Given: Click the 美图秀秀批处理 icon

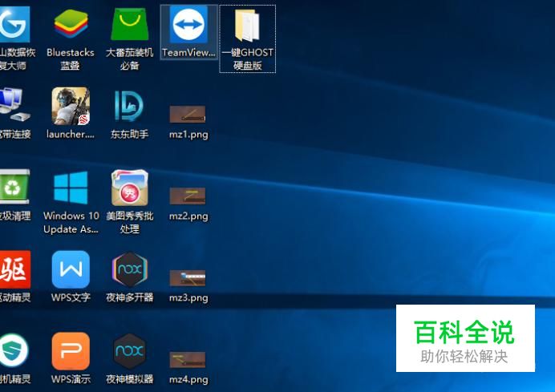Looking at the screenshot, I should 130,188.
